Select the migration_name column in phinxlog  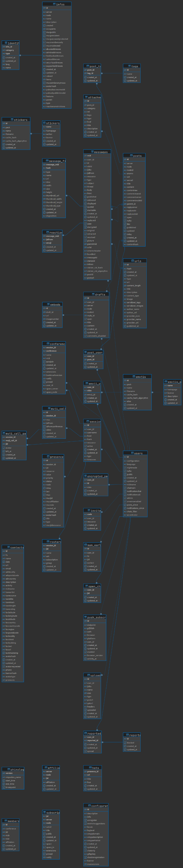tap(13, 777)
